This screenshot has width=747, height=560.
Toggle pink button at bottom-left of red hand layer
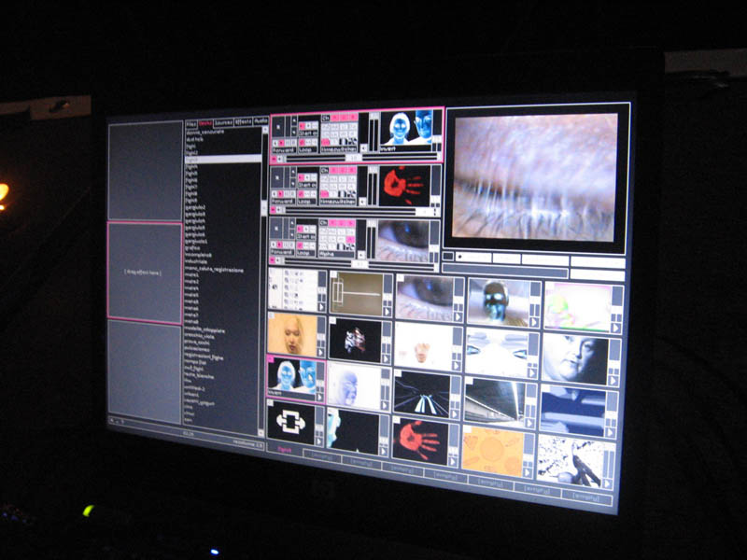(x=273, y=209)
